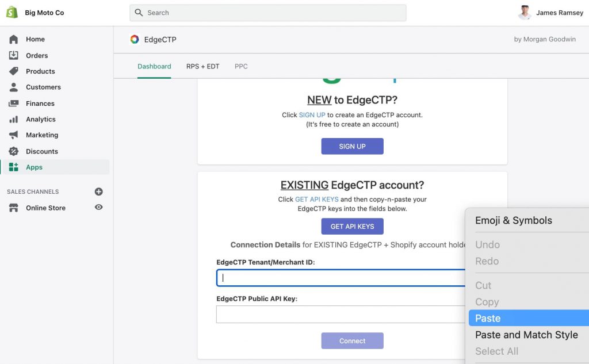This screenshot has height=364, width=589.
Task: Open Apps in the sidebar
Action: 55,167
